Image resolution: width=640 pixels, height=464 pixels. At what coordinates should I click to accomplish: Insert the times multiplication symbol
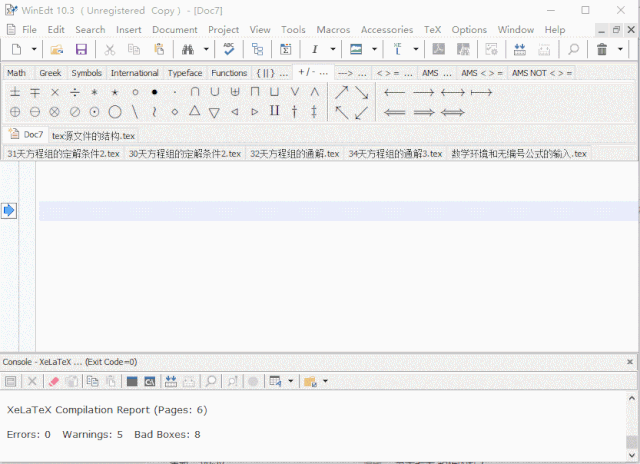55,93
